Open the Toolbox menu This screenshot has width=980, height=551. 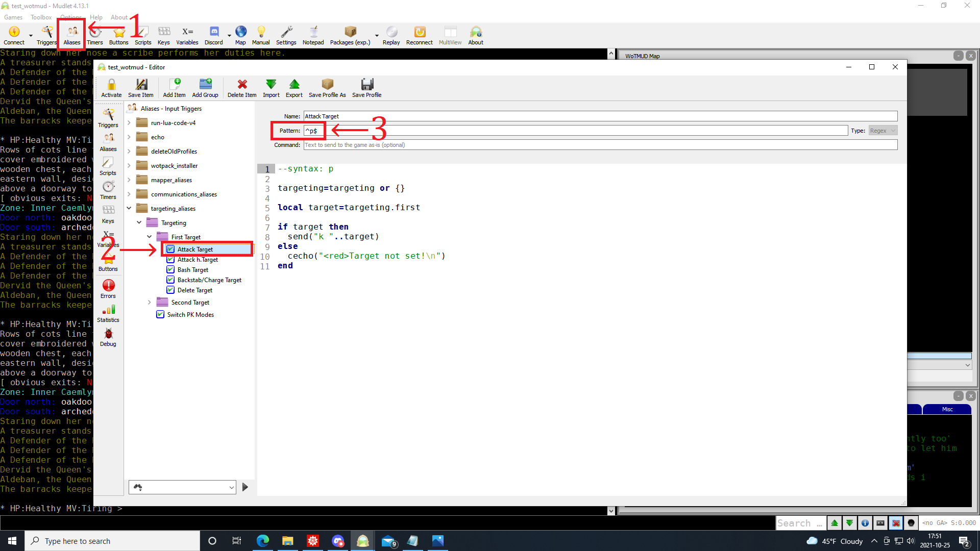pyautogui.click(x=41, y=17)
